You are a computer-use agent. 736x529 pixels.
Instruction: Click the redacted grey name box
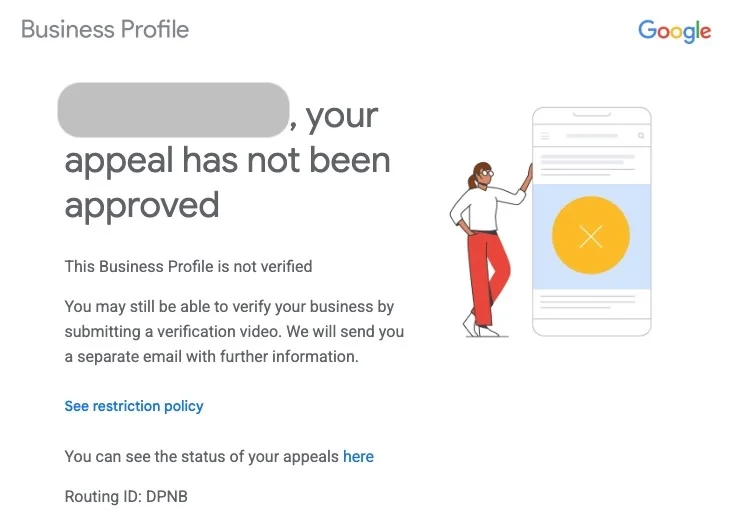[173, 110]
